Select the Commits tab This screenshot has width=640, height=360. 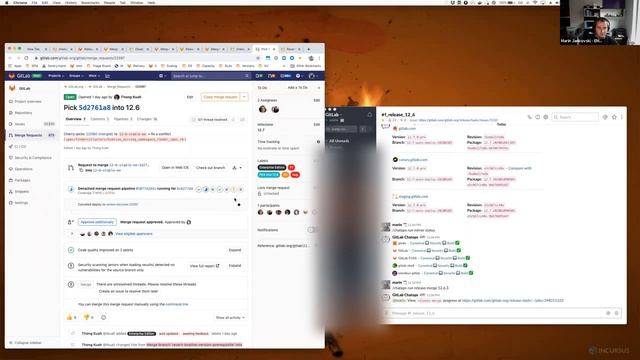point(99,119)
